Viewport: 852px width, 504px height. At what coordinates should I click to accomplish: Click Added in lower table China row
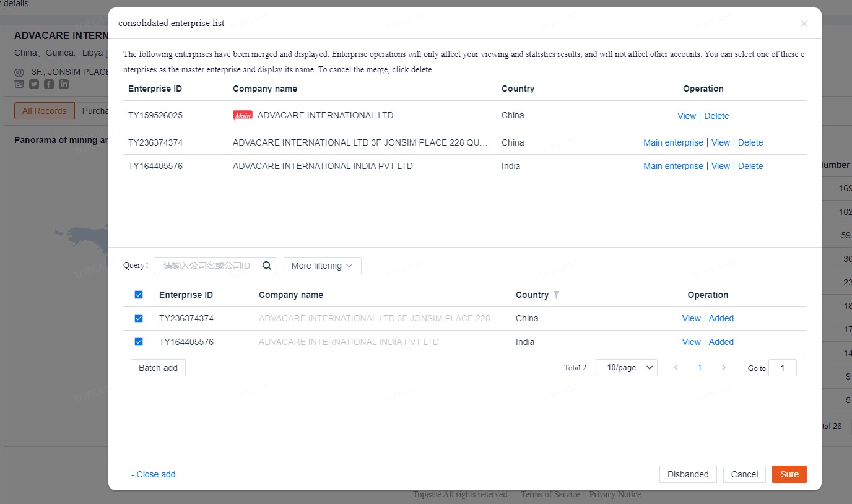point(721,318)
